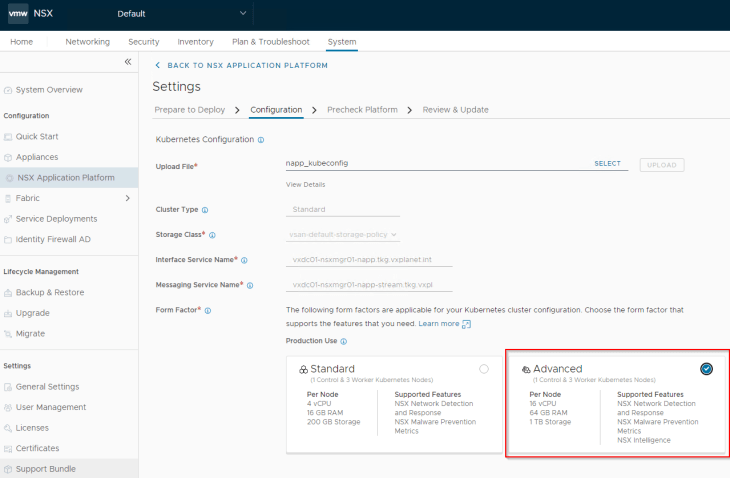Open the Default project dropdown

tap(182, 13)
